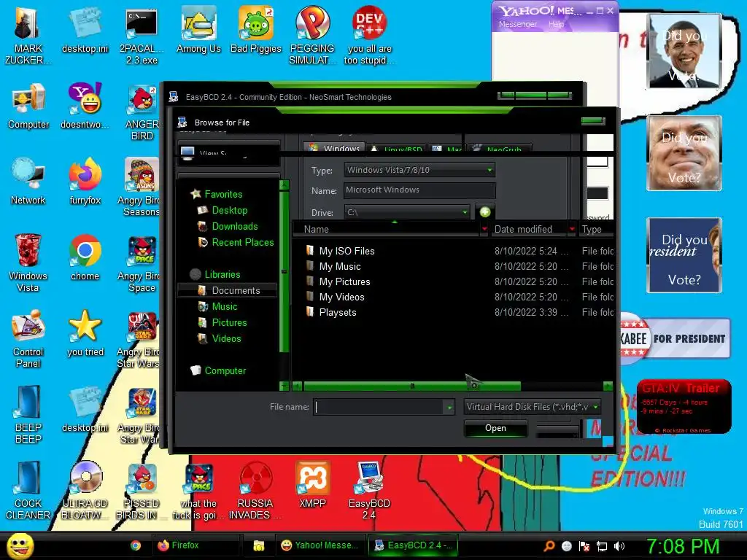The height and width of the screenshot is (560, 747).
Task: Select Desktop under Favorites
Action: tap(223, 210)
